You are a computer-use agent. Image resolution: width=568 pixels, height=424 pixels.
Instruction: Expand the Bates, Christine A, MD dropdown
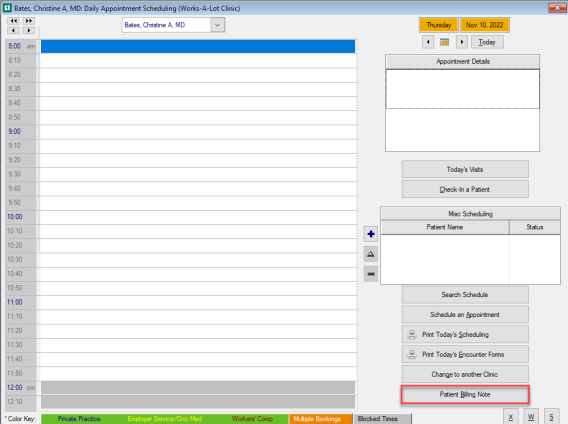tap(217, 25)
